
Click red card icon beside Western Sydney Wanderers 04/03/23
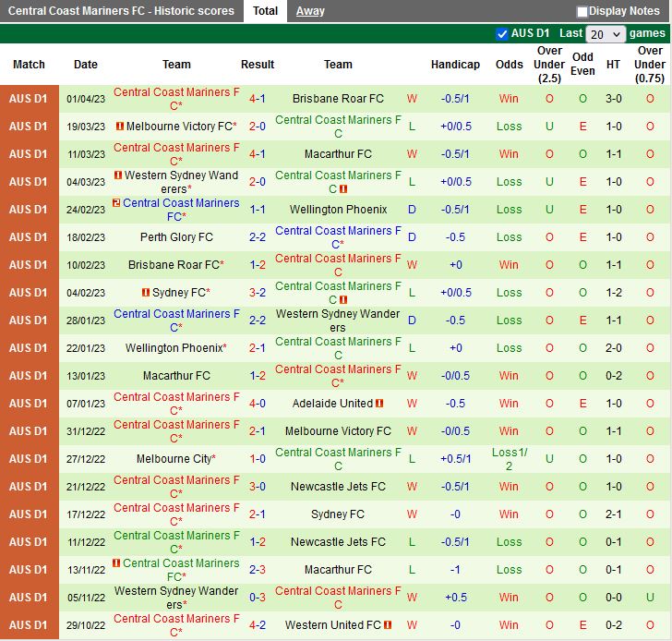pyautogui.click(x=118, y=175)
